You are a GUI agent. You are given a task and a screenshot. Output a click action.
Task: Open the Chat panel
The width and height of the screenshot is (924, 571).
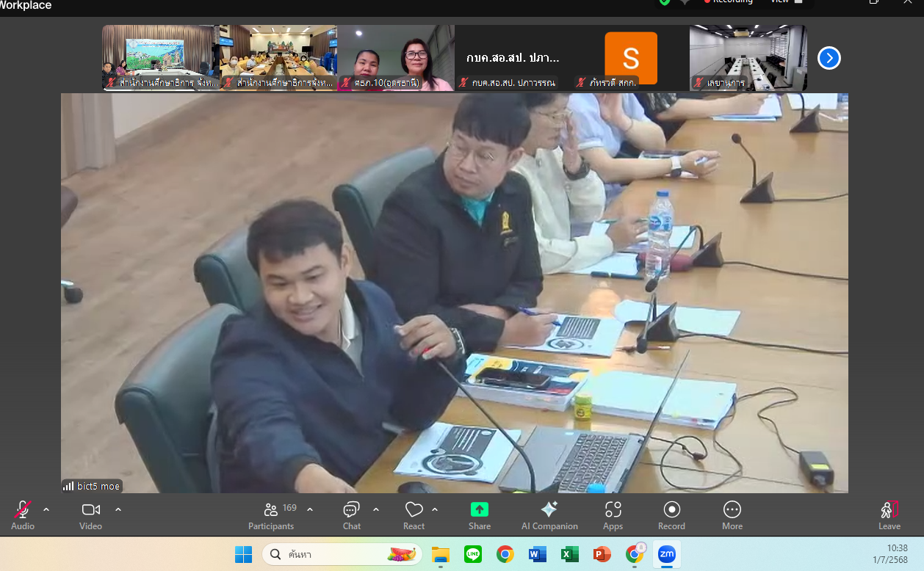click(352, 514)
